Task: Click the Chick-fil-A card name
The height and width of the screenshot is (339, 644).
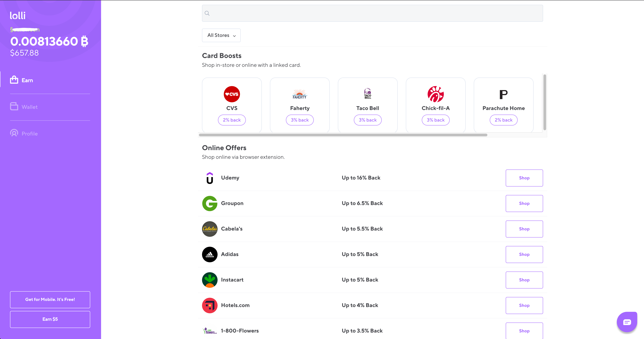Action: tap(436, 108)
